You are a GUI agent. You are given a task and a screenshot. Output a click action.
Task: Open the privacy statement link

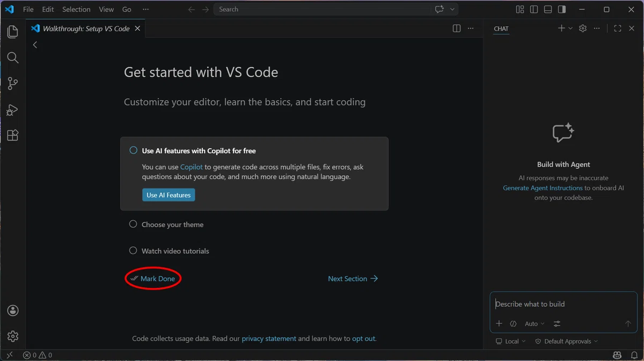269,338
